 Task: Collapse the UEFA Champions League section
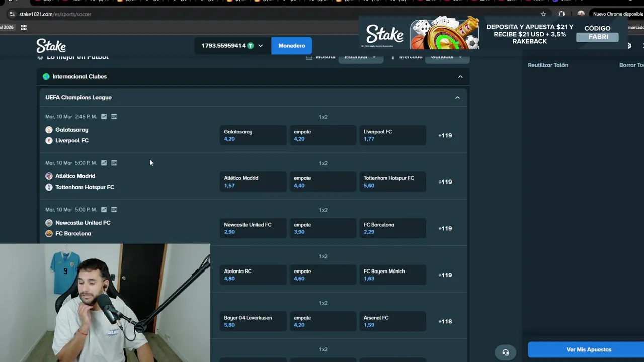point(457,98)
